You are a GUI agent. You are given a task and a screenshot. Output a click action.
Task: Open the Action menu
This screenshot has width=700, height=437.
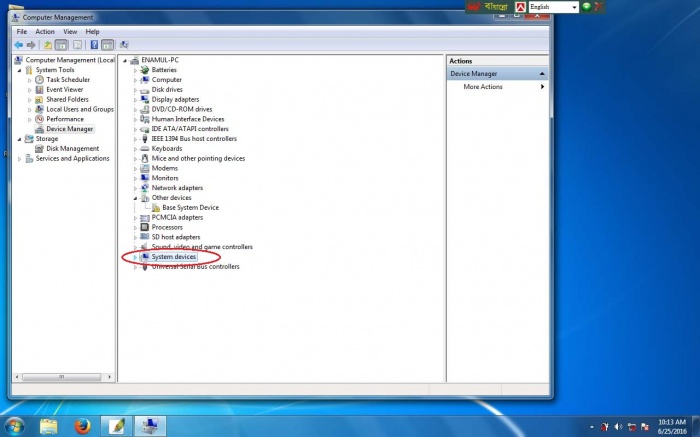[45, 32]
